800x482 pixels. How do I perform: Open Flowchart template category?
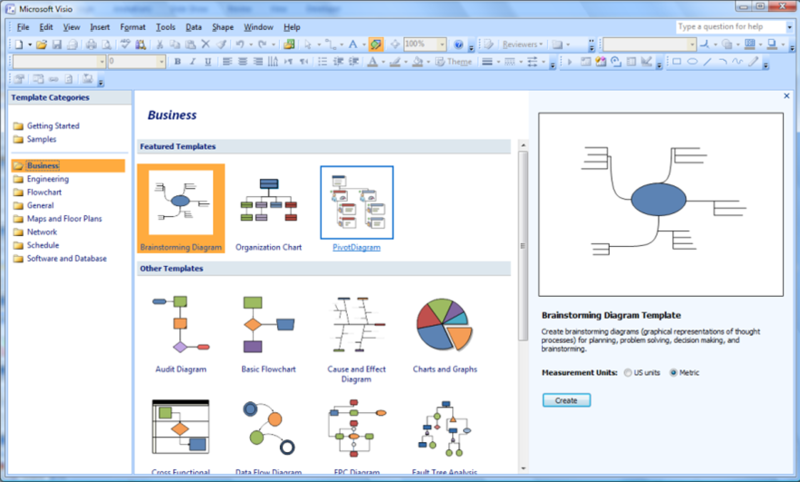pos(44,192)
